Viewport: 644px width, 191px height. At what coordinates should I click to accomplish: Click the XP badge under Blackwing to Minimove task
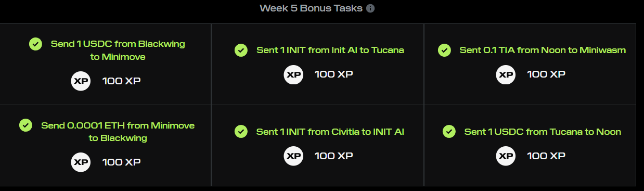(81, 81)
